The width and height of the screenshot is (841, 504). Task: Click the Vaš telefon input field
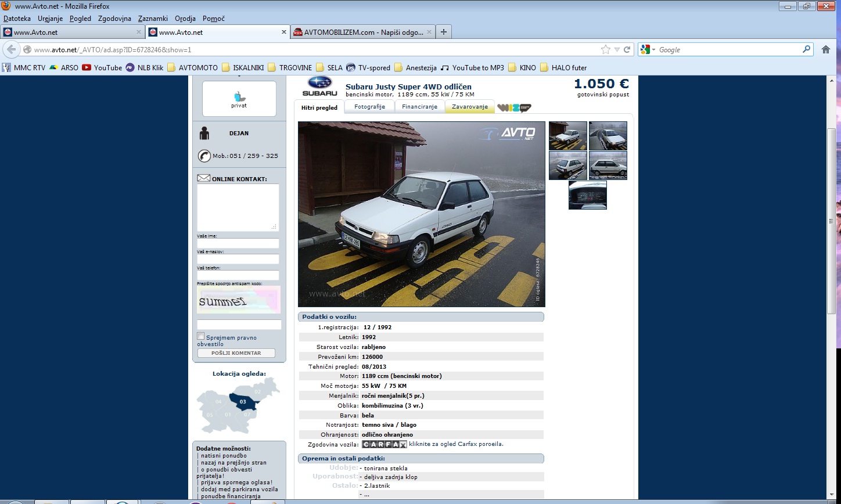click(x=238, y=275)
